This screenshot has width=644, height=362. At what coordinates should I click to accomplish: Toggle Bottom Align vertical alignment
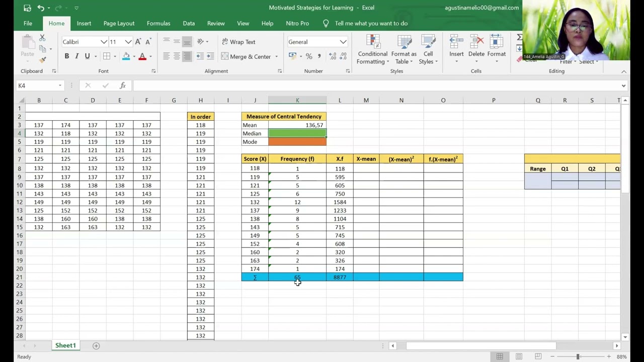187,42
